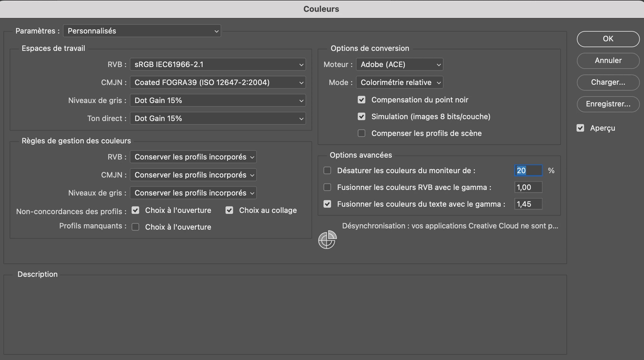Click the OK button
The image size is (644, 360).
click(x=608, y=39)
